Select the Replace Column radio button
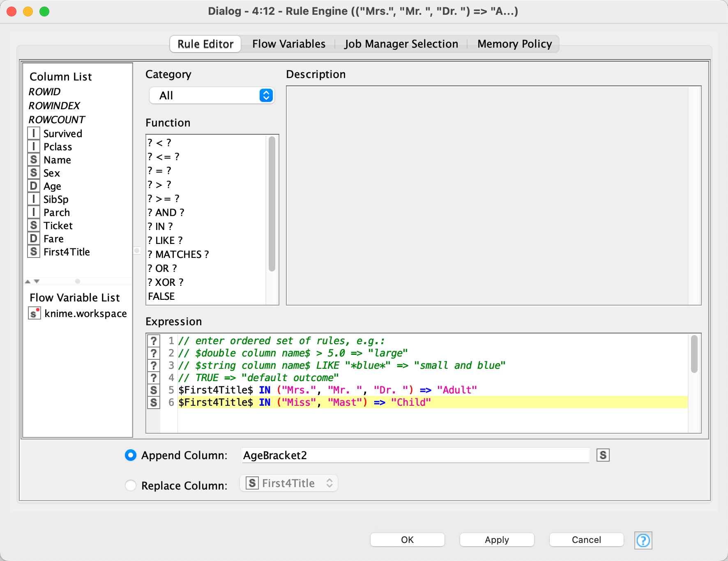The width and height of the screenshot is (728, 561). (131, 485)
